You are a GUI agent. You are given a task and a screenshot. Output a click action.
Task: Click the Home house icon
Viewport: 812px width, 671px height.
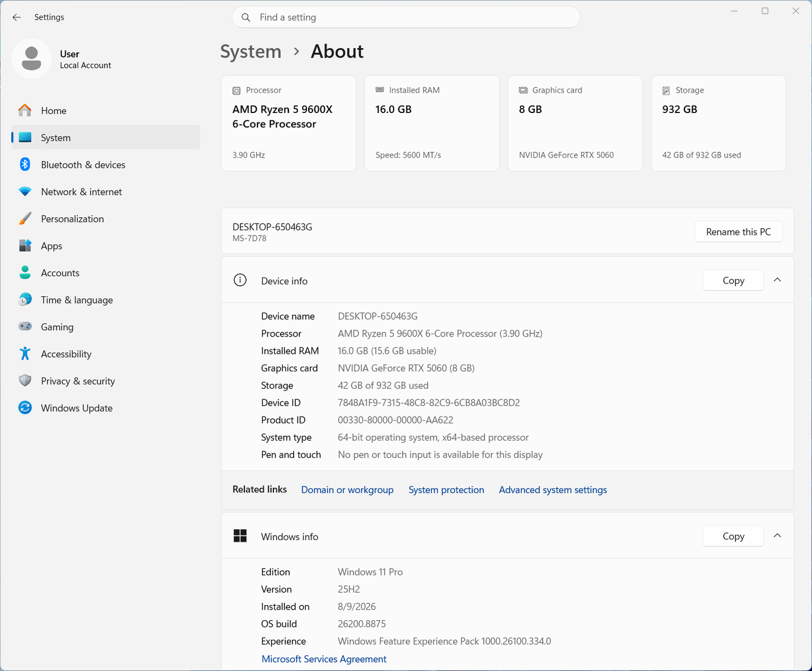coord(25,110)
